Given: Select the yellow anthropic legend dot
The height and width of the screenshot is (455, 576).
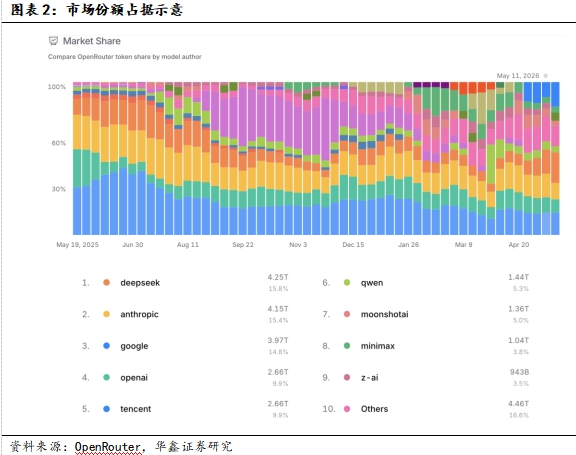Looking at the screenshot, I should (107, 314).
